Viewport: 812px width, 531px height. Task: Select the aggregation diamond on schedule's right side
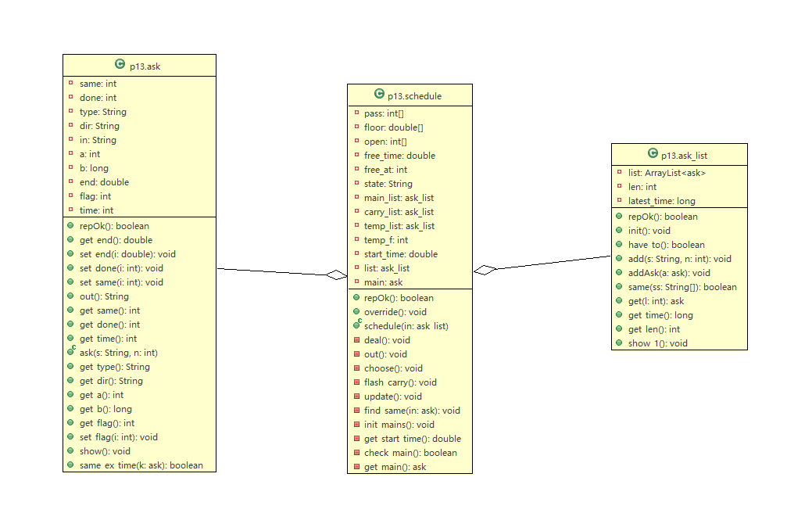click(x=485, y=270)
